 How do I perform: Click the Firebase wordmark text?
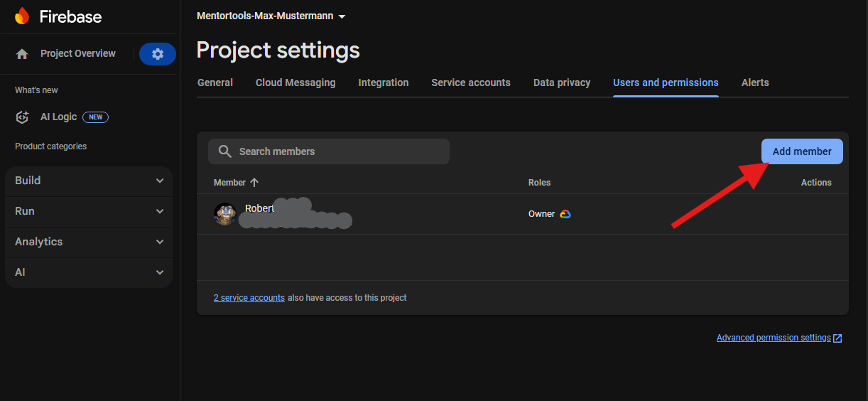(x=70, y=16)
